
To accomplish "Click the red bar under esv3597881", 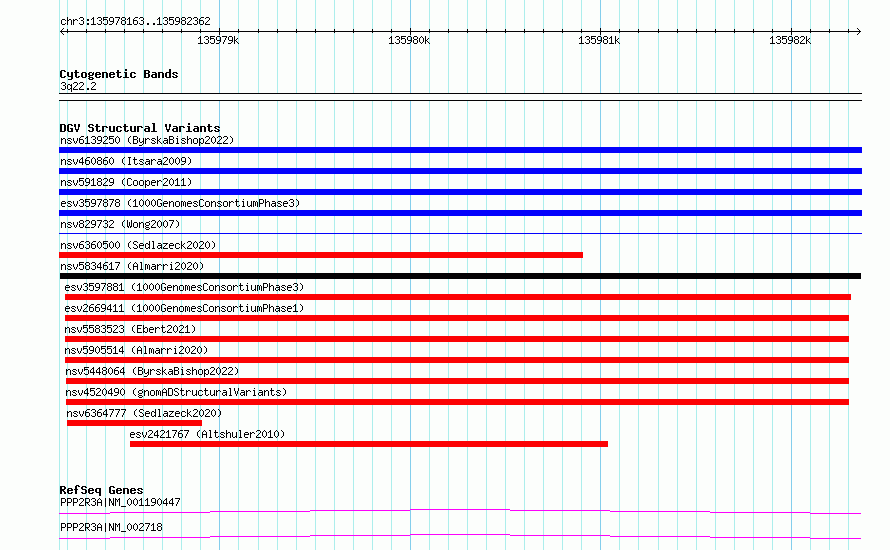I will click(457, 297).
